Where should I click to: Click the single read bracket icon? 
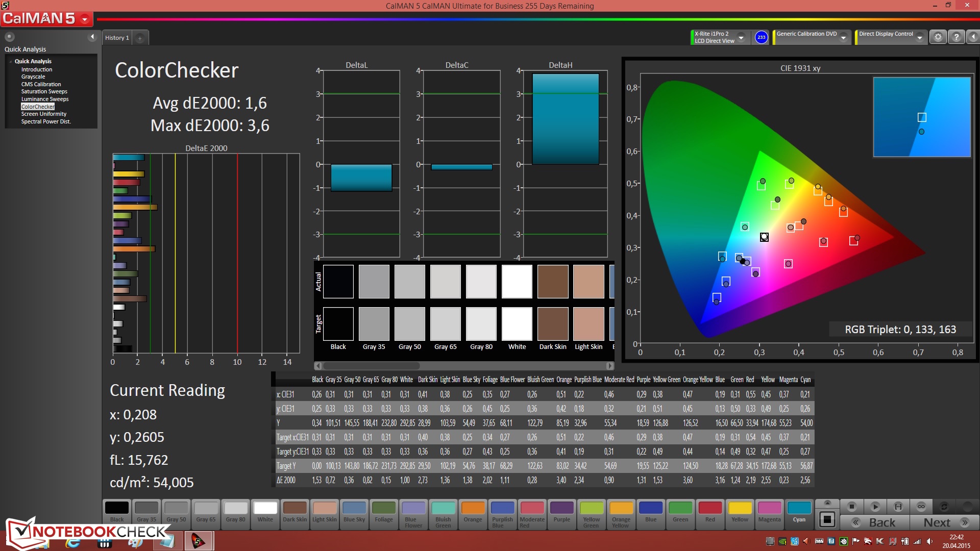click(x=898, y=507)
